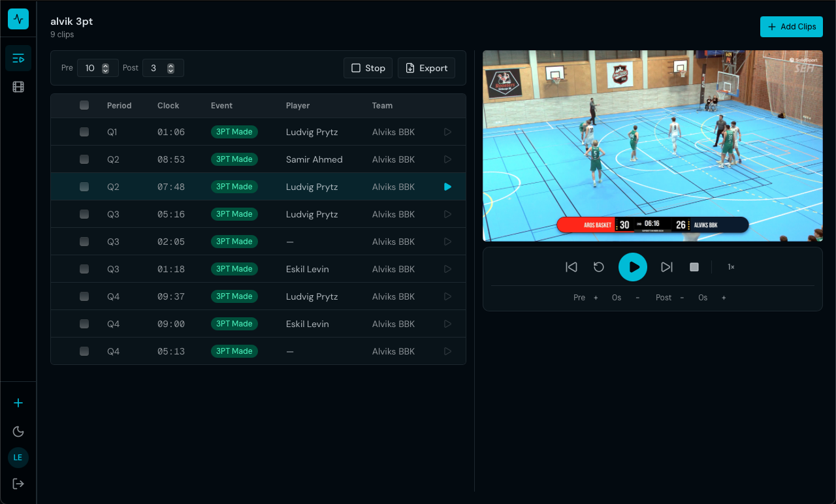Skip to the next clip
The width and height of the screenshot is (836, 504).
point(666,266)
